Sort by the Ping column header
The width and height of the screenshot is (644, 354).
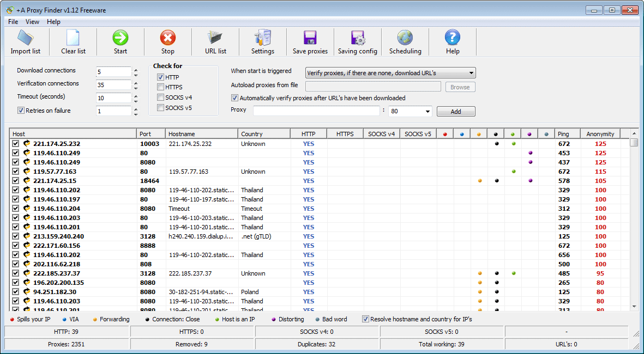point(568,134)
